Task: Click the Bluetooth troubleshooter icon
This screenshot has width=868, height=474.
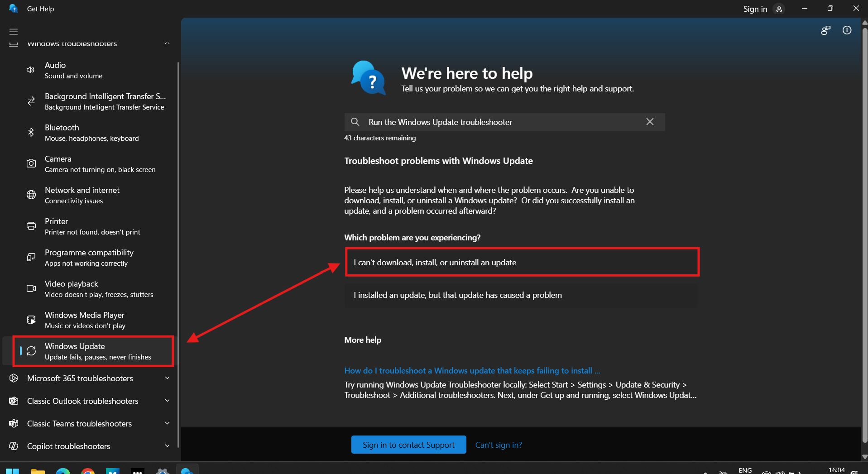Action: coord(31,132)
